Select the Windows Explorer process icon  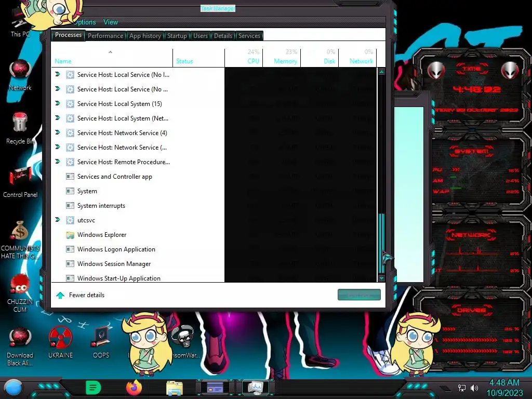[70, 235]
